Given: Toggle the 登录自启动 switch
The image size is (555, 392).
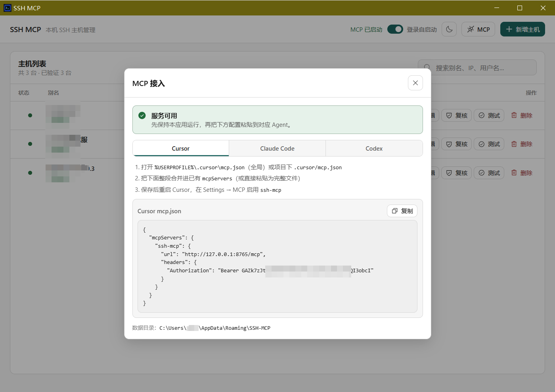Looking at the screenshot, I should click(395, 29).
